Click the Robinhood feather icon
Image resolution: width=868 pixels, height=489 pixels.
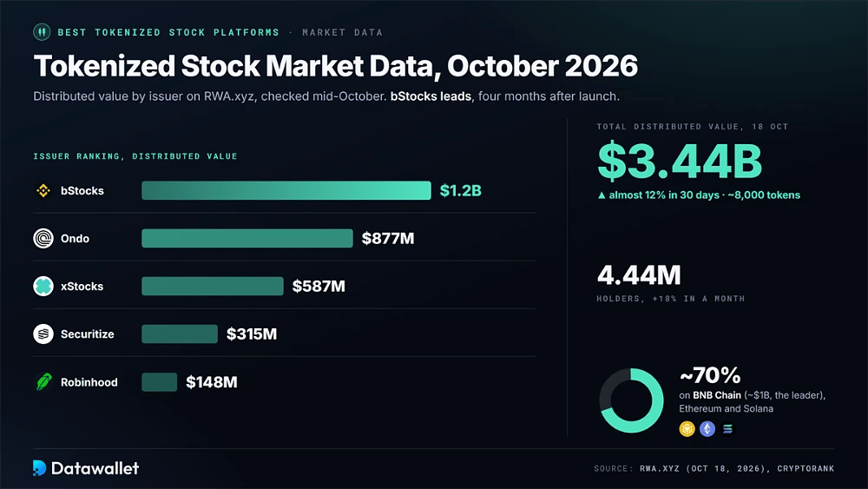(43, 381)
